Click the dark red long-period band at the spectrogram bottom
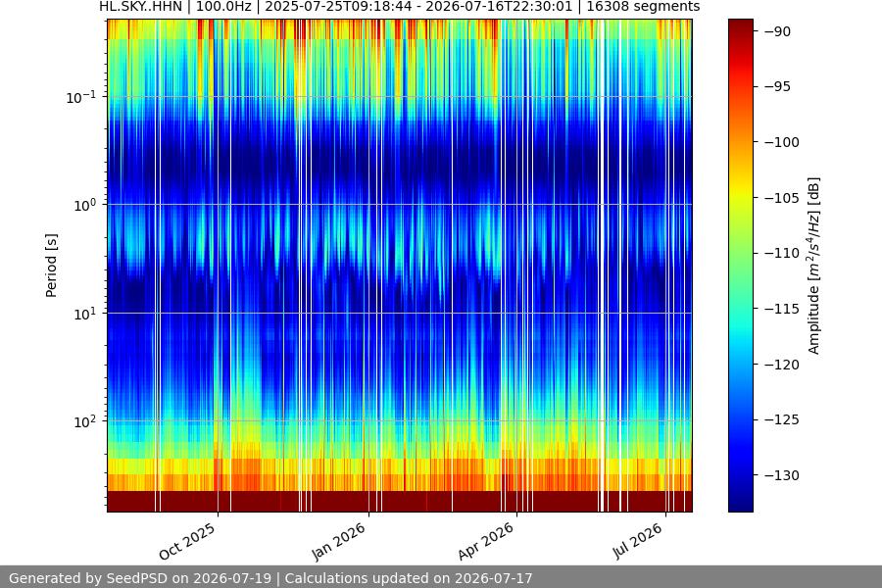 (x=400, y=502)
